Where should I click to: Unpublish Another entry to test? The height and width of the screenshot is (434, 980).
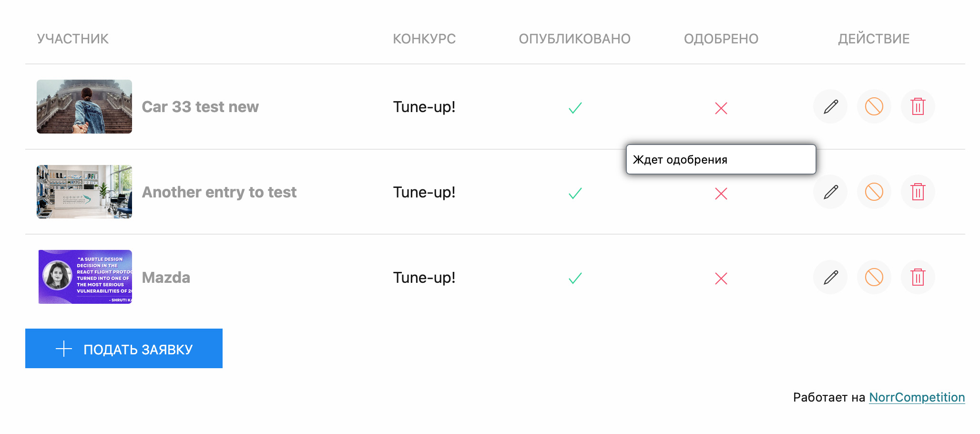[874, 192]
